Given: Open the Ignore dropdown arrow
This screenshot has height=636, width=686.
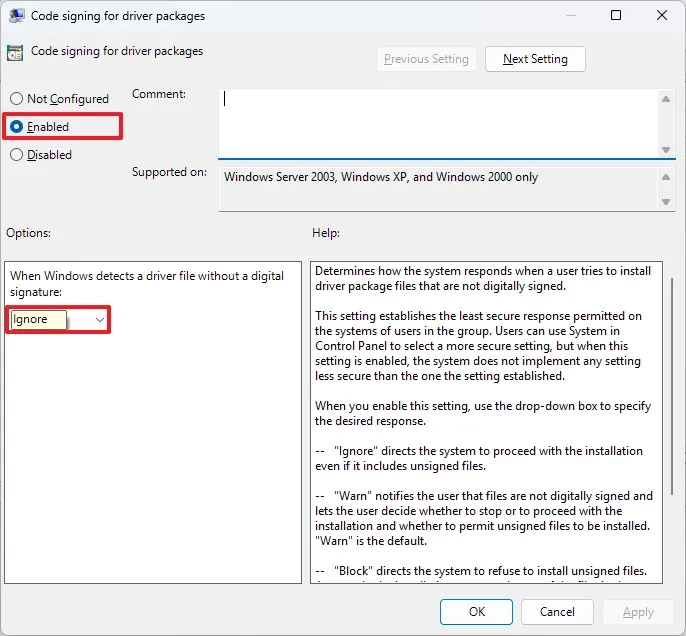Looking at the screenshot, I should [100, 320].
